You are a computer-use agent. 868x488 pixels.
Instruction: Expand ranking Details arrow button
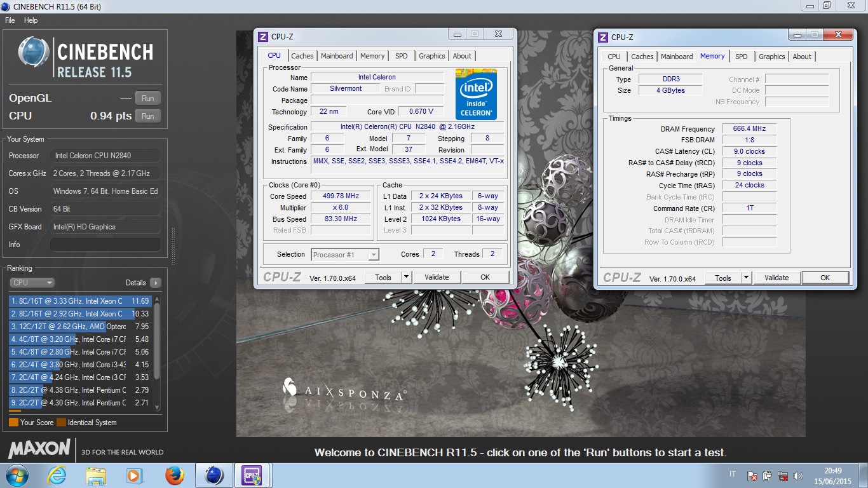[155, 283]
